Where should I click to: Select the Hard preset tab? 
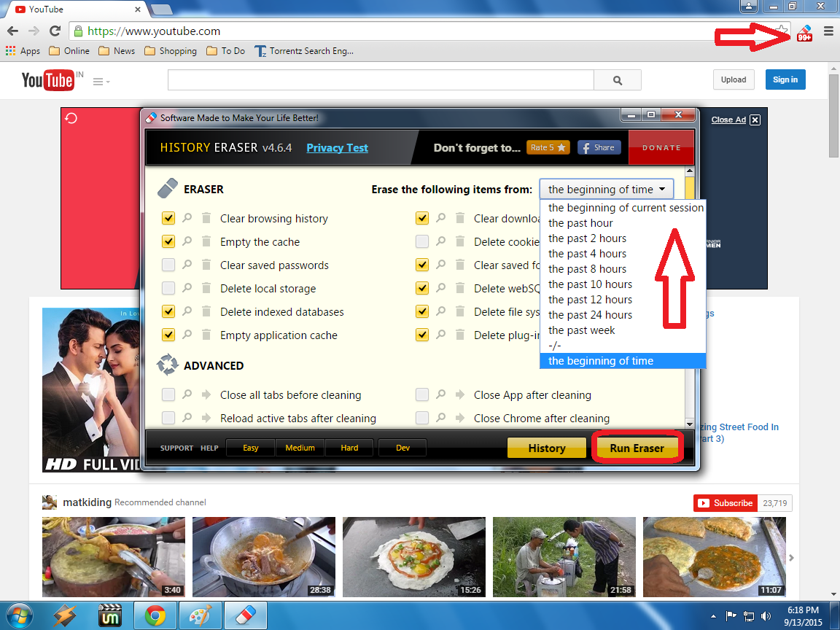(x=349, y=447)
